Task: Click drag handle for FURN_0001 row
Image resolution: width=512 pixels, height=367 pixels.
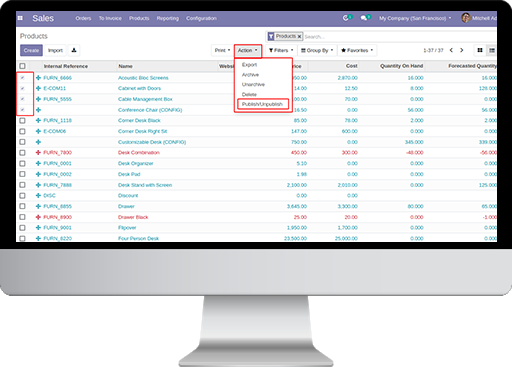Action: point(38,163)
